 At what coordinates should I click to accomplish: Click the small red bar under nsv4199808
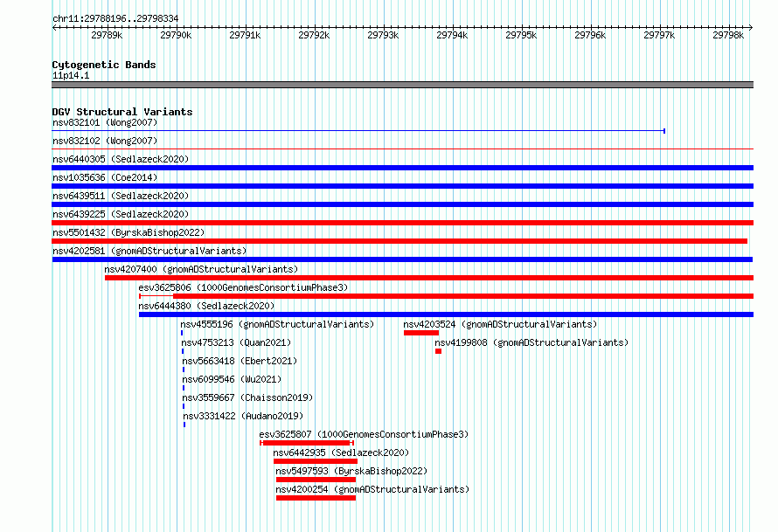tap(438, 351)
